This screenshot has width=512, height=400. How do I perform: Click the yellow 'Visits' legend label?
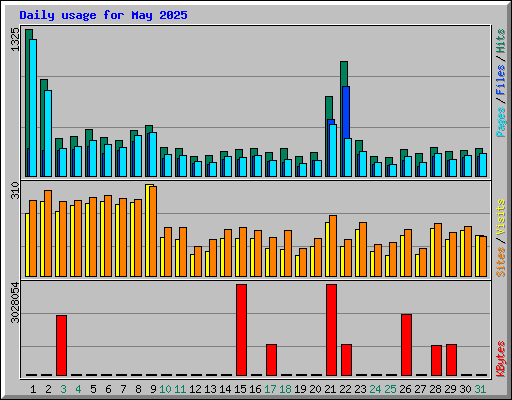coord(501,218)
